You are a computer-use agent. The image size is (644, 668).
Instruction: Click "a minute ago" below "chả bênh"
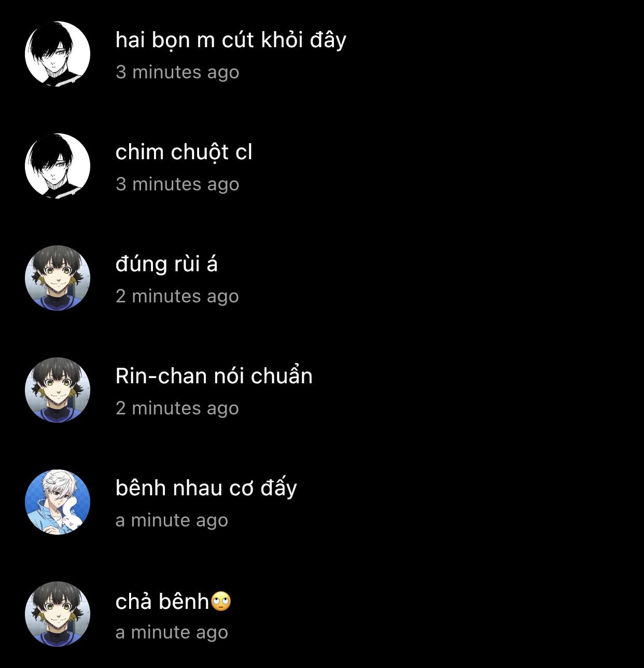[x=172, y=632]
